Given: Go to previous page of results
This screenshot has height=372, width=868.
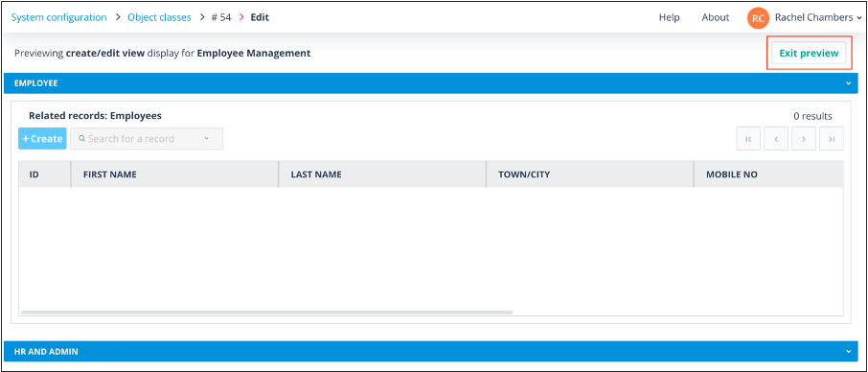Looking at the screenshot, I should [x=776, y=139].
